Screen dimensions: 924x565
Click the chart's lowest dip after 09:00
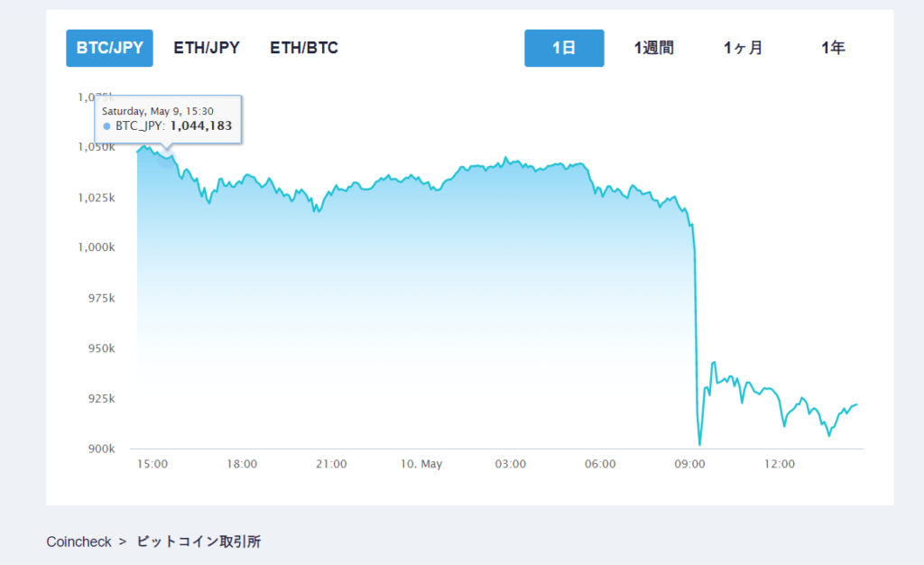tap(699, 444)
